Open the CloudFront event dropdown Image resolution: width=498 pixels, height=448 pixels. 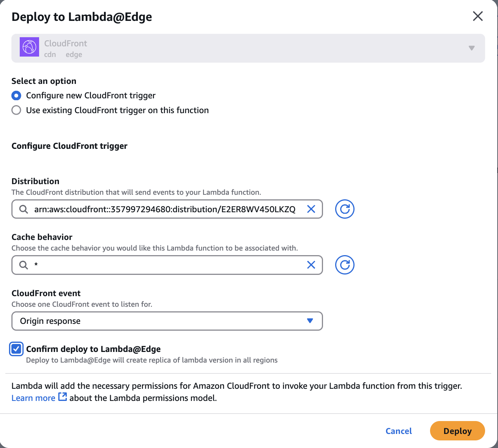[167, 321]
